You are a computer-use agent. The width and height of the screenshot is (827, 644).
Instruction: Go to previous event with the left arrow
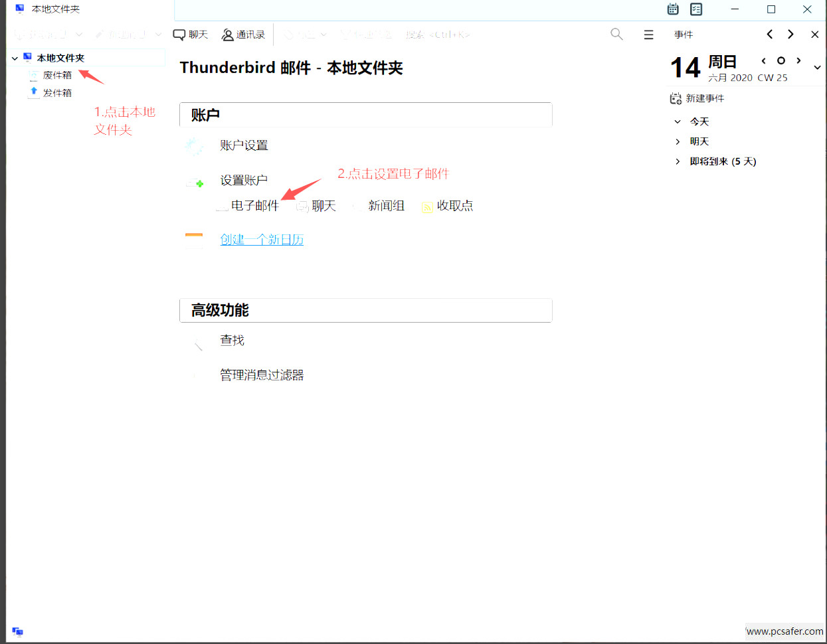769,34
